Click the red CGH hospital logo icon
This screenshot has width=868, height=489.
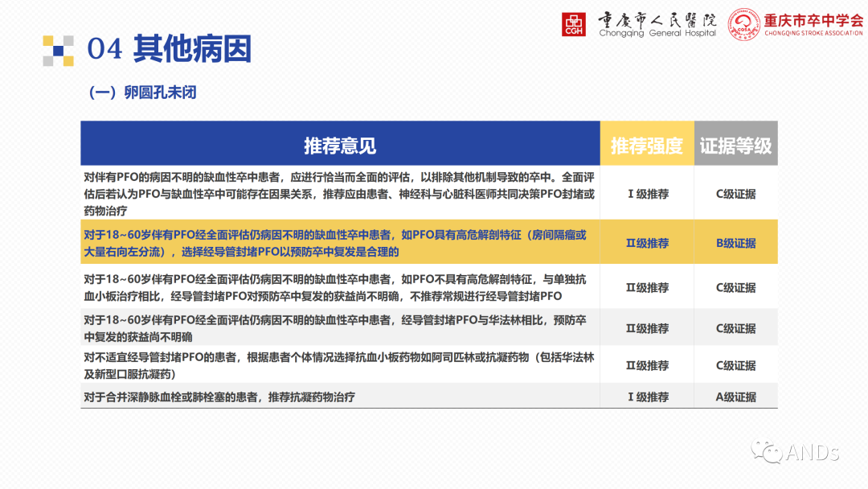click(x=574, y=24)
